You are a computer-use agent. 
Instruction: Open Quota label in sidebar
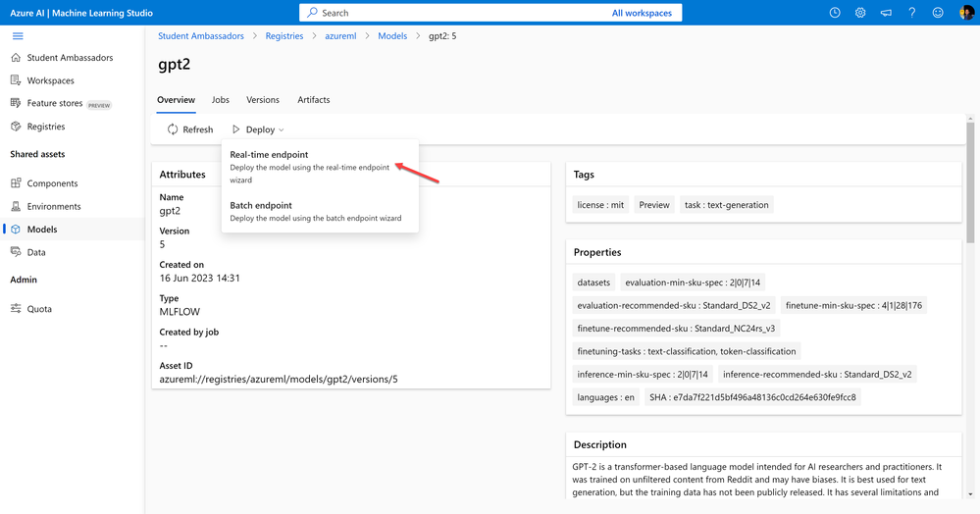coord(39,309)
